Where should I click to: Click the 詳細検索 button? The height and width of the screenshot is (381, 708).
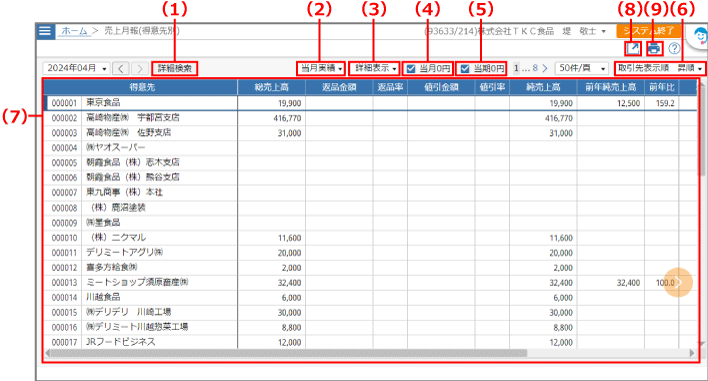[175, 68]
